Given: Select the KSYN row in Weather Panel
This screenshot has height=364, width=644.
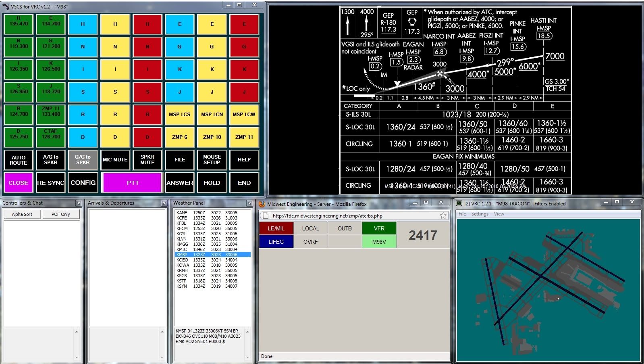Looking at the screenshot, I should 213,286.
